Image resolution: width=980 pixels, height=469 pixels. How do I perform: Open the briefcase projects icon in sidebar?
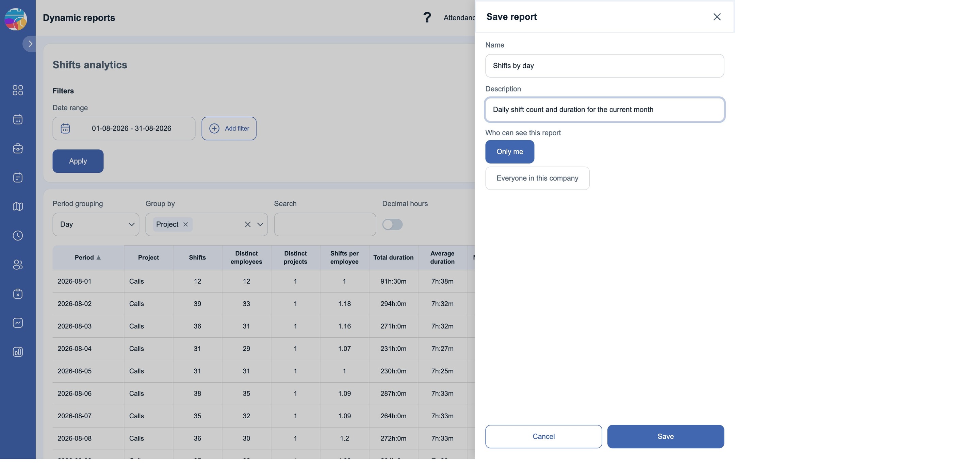17,148
